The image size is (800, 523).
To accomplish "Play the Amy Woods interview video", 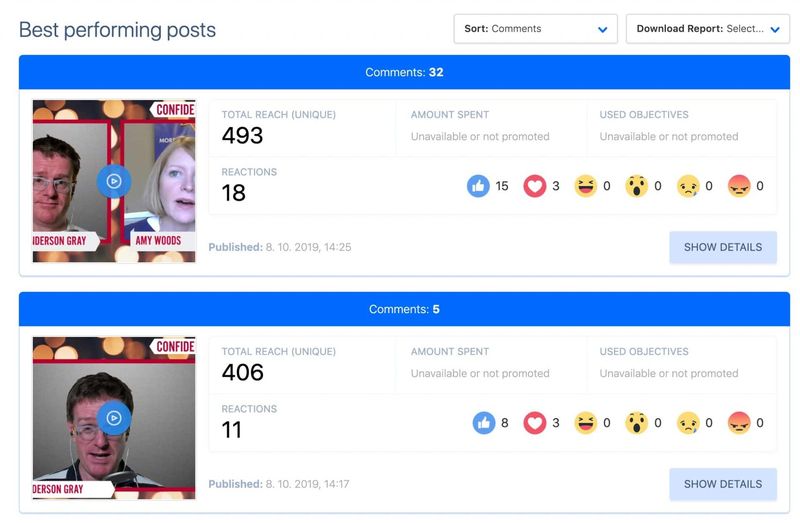I will pyautogui.click(x=114, y=181).
